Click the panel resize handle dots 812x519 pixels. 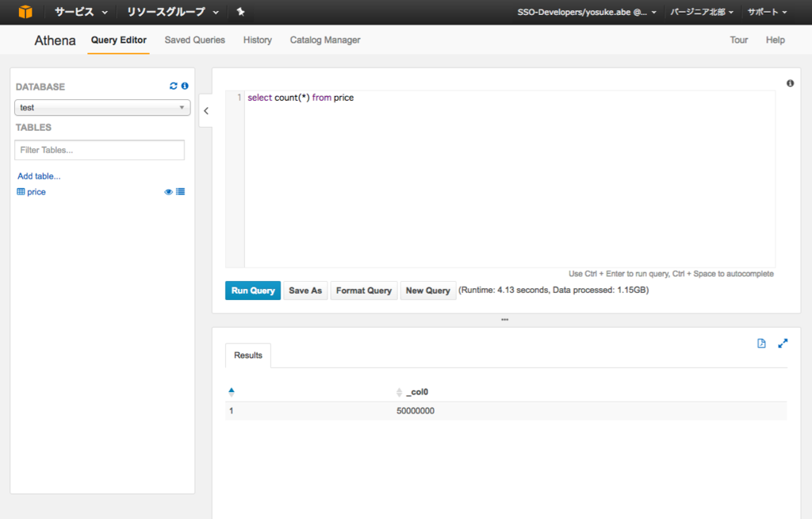505,319
